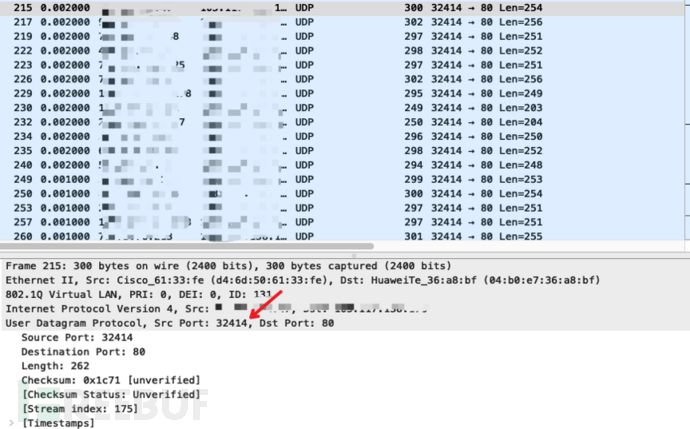This screenshot has width=690, height=429.
Task: Select packet number 232 row
Action: point(342,122)
